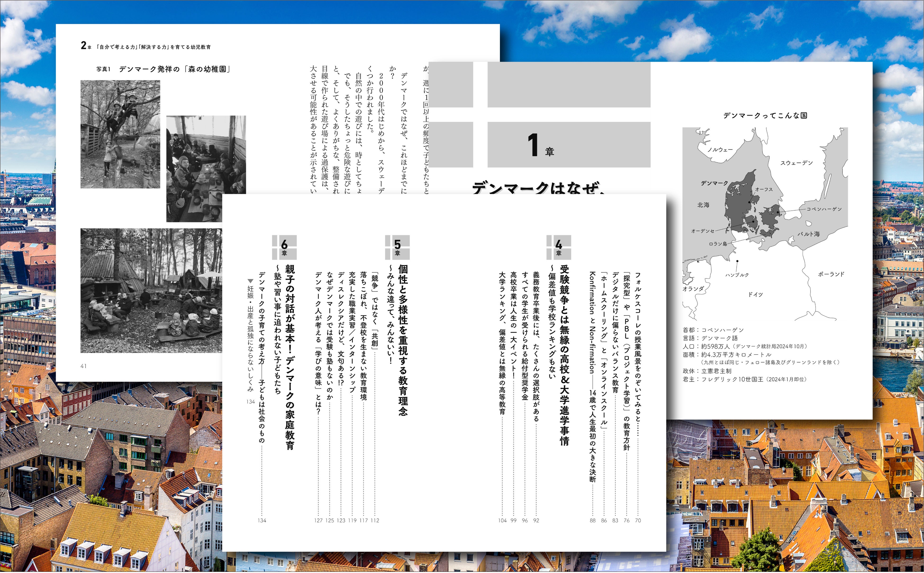Click the デンマークってこんな国 map heading
The width and height of the screenshot is (924, 573).
pyautogui.click(x=765, y=116)
